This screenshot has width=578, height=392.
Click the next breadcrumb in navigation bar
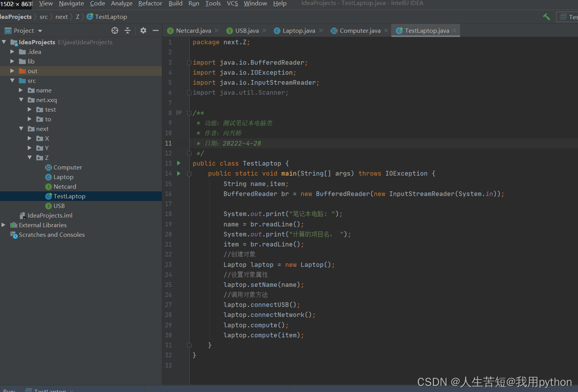click(62, 17)
